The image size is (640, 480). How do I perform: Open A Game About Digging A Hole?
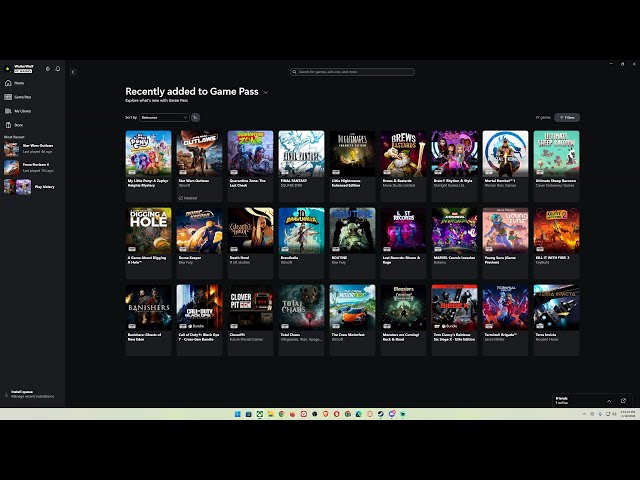point(149,243)
